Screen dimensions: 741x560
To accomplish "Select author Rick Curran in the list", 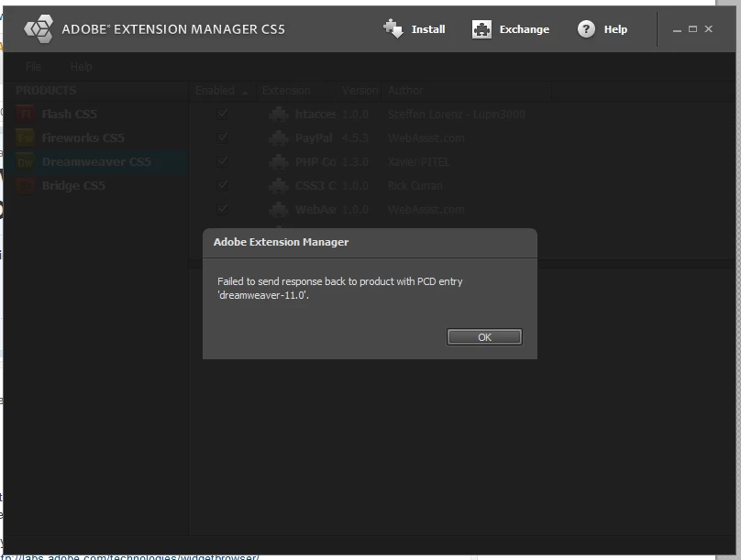I will 415,185.
